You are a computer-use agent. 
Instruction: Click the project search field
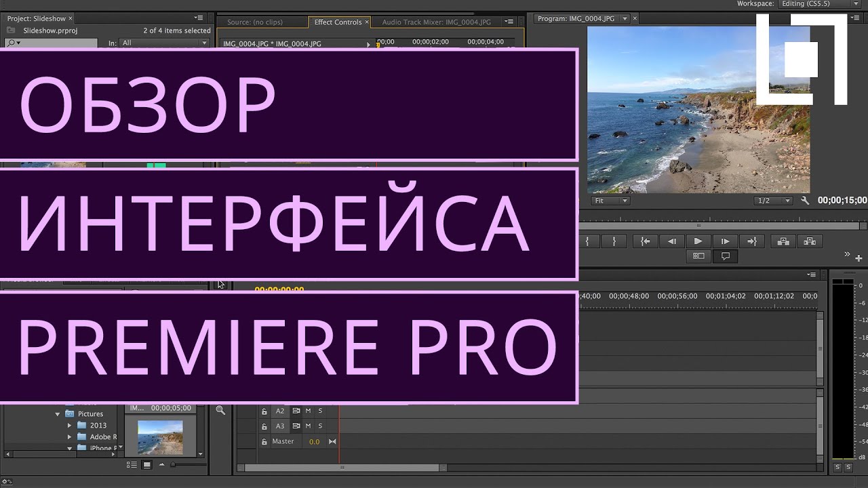(51, 43)
